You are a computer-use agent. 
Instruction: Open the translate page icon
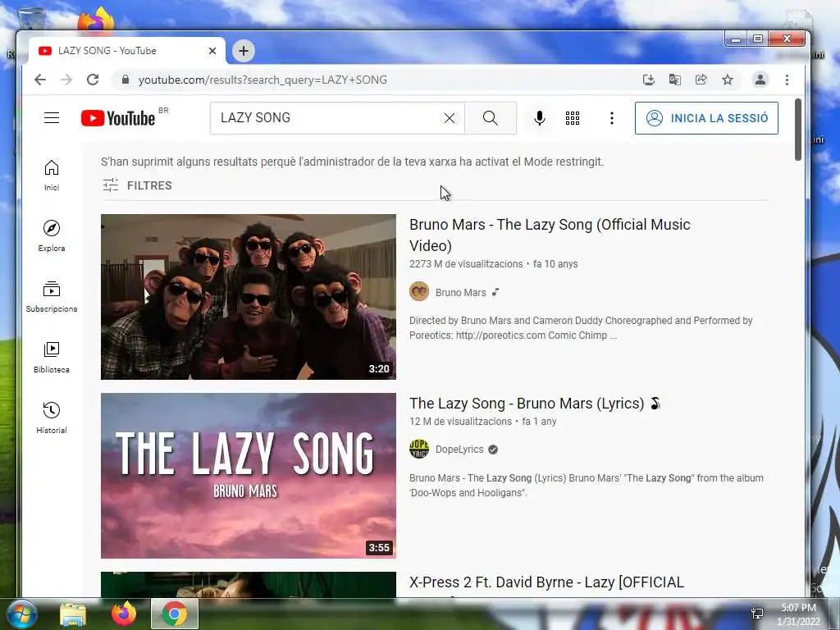point(675,80)
